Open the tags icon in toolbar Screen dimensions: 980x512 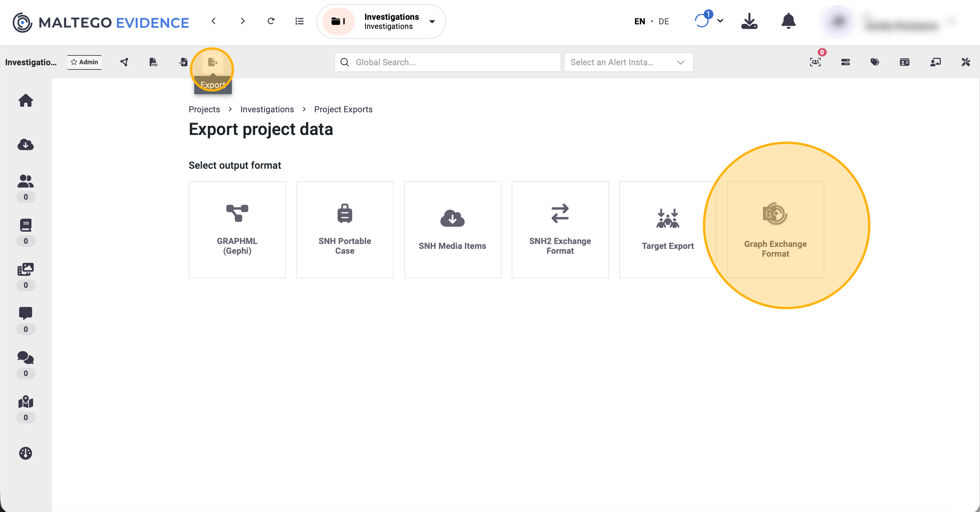[875, 62]
